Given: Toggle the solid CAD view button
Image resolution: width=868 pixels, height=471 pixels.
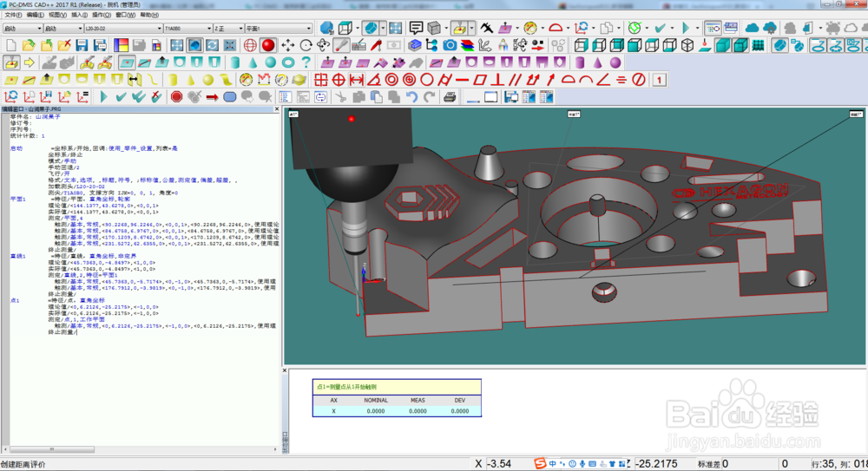Looking at the screenshot, I should pyautogui.click(x=372, y=28).
